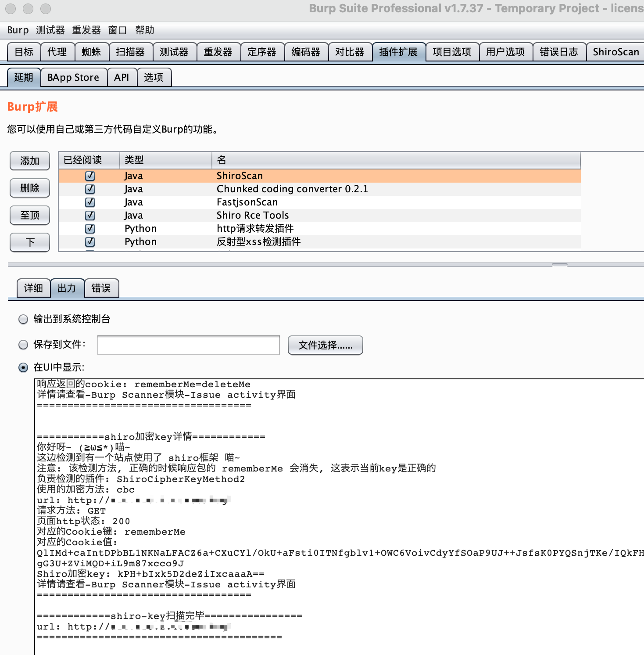Open the BApp Store sub-tab
The width and height of the screenshot is (644, 655).
pos(74,77)
